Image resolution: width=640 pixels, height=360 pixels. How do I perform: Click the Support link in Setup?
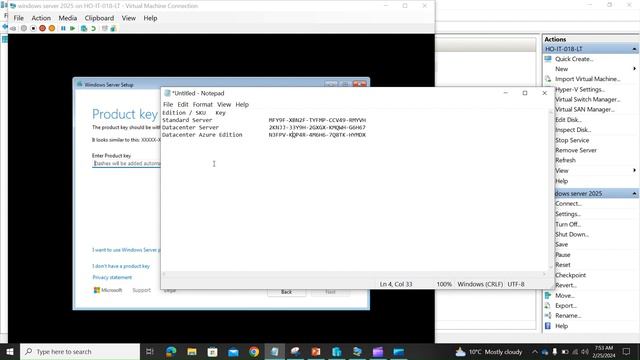click(x=142, y=290)
